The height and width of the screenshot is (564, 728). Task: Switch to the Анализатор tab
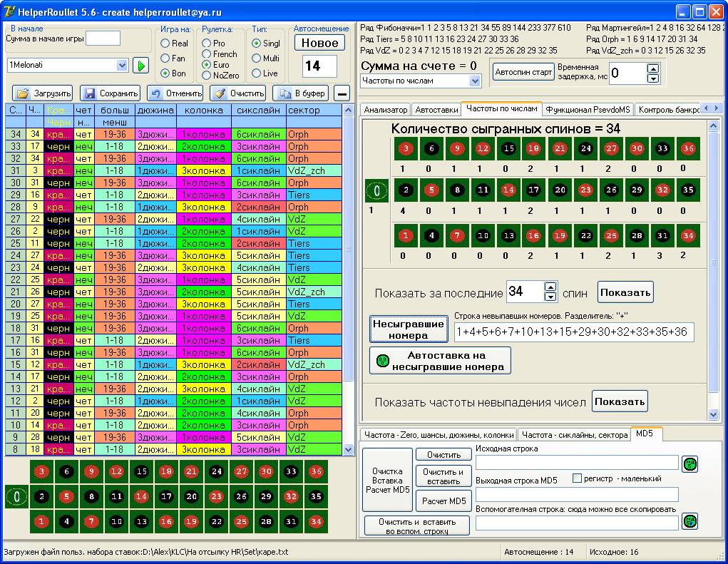[386, 110]
